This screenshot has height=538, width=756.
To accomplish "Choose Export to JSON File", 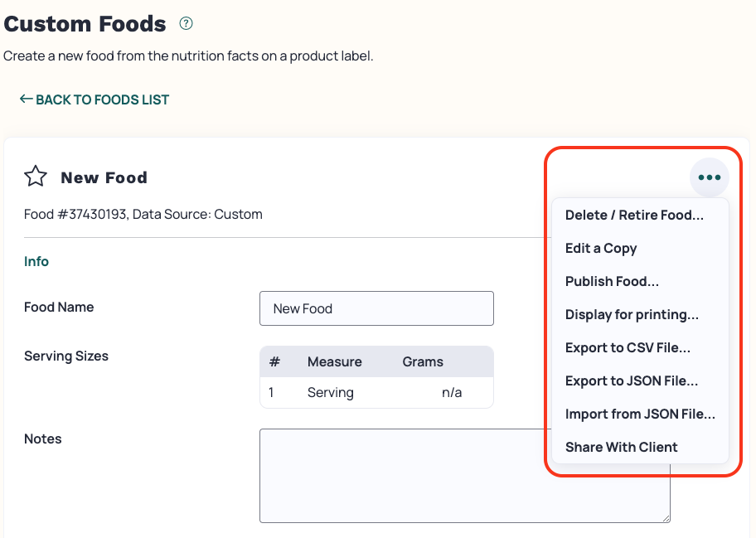I will point(632,381).
